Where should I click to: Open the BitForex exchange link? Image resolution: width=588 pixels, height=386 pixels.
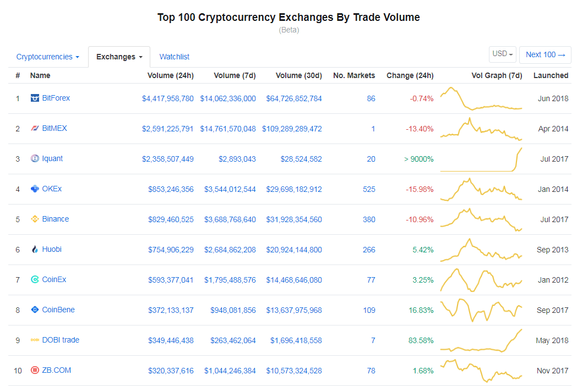(56, 98)
